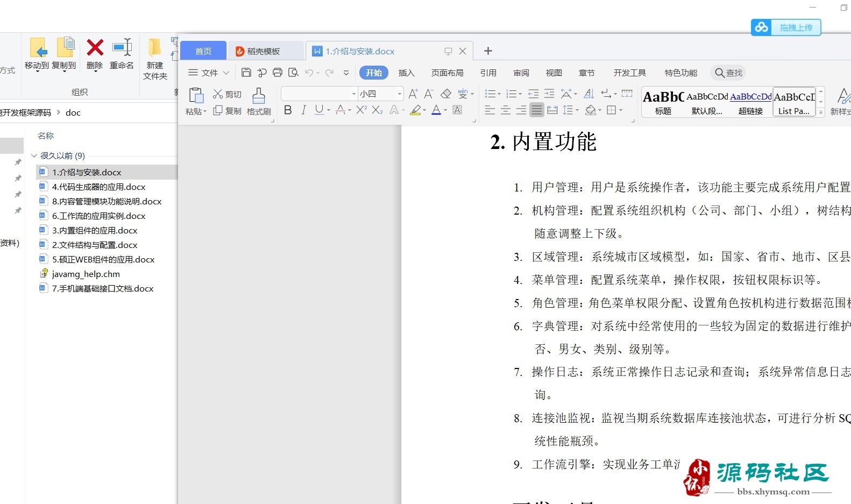
Task: Toggle Justify paragraph alignment
Action: [537, 110]
